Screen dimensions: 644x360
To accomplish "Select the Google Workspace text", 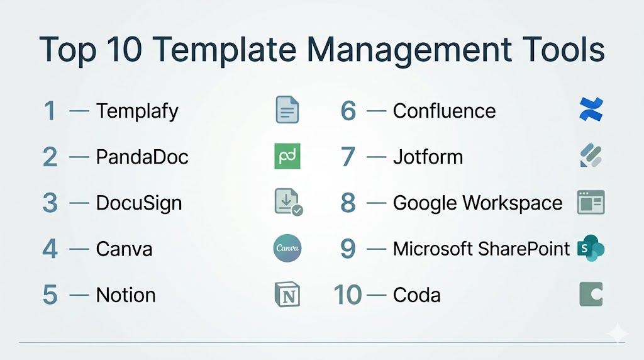I will coord(477,203).
